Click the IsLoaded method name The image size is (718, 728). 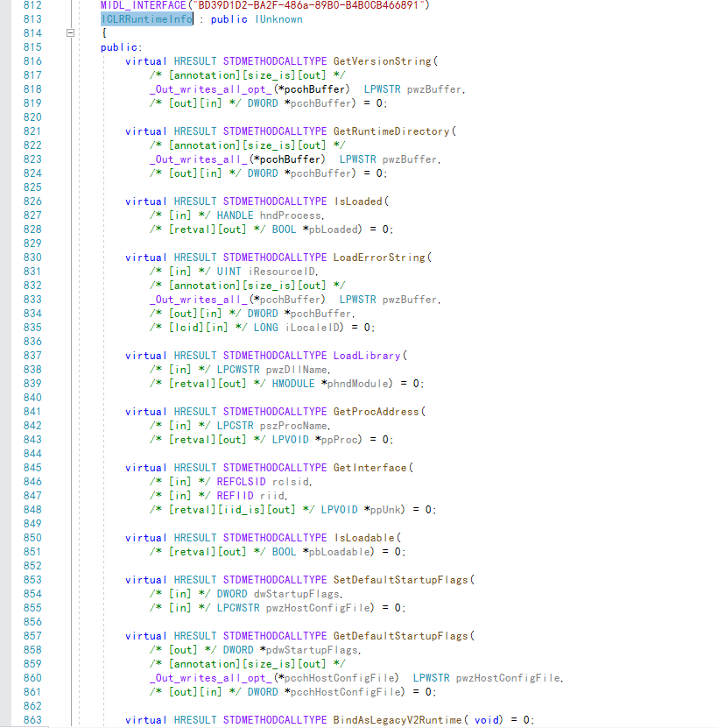pos(358,201)
